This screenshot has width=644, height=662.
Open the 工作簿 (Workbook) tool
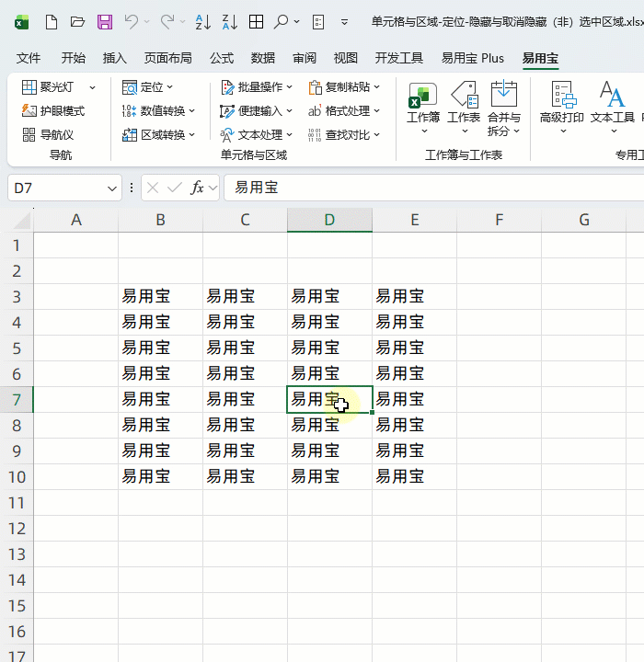point(423,107)
